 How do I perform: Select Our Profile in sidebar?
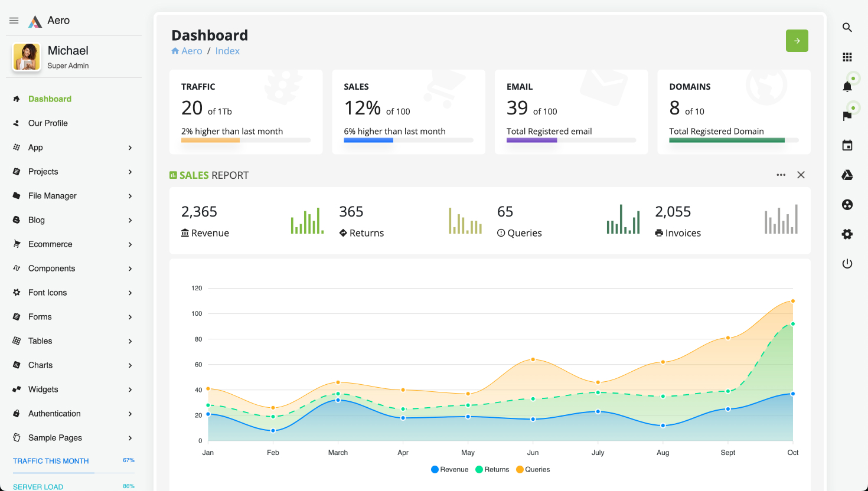[48, 123]
